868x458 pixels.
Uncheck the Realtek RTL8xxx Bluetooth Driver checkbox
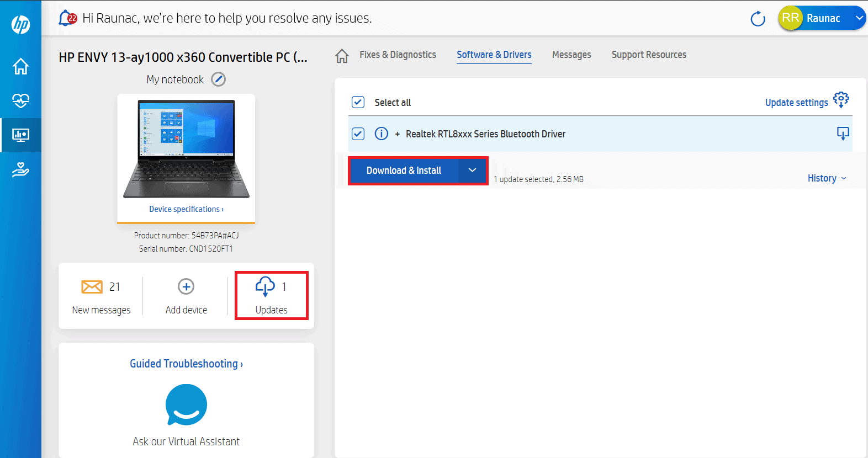[358, 134]
